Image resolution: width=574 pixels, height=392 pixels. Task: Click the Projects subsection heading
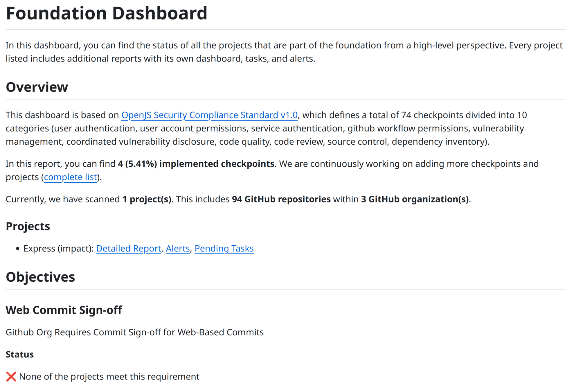coord(28,226)
